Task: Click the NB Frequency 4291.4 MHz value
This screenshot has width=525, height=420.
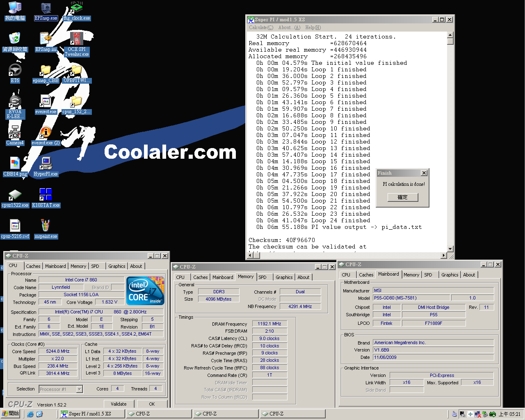Action: click(300, 306)
